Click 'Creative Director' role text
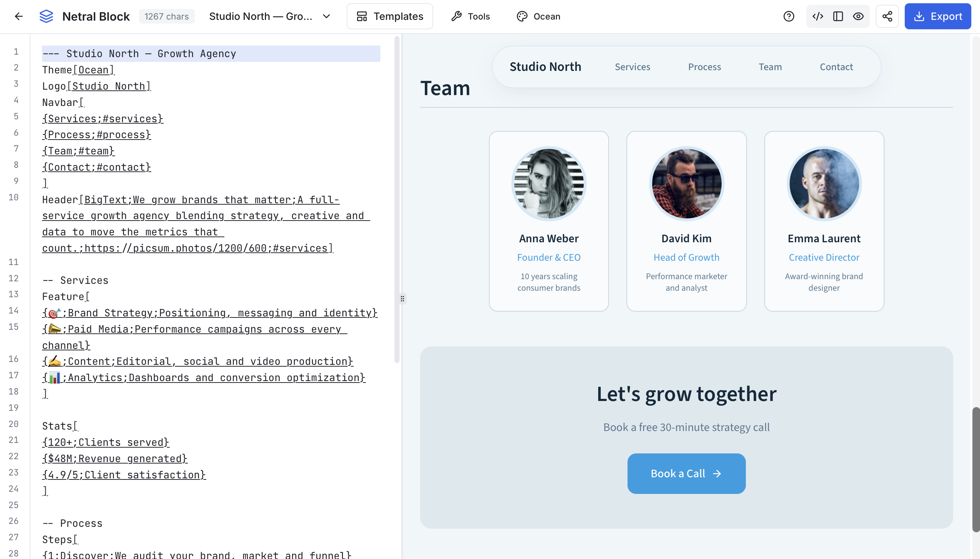The height and width of the screenshot is (559, 980). pos(824,257)
